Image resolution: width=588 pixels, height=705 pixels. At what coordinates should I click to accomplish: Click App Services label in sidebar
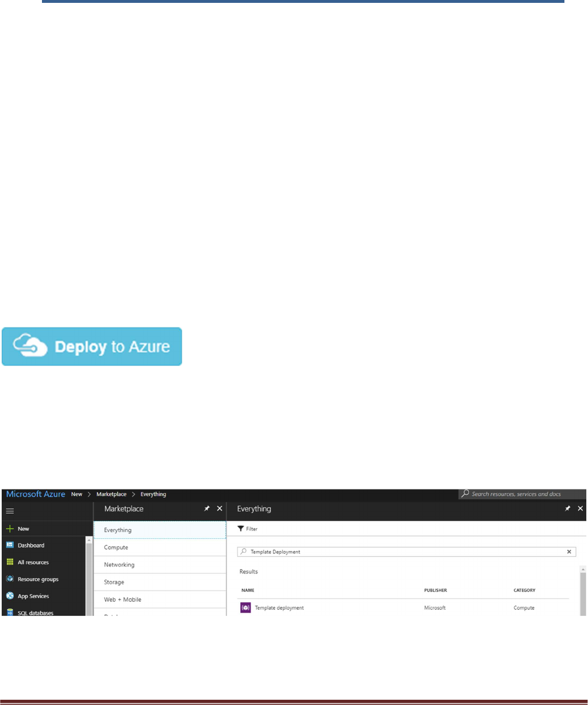(x=33, y=596)
